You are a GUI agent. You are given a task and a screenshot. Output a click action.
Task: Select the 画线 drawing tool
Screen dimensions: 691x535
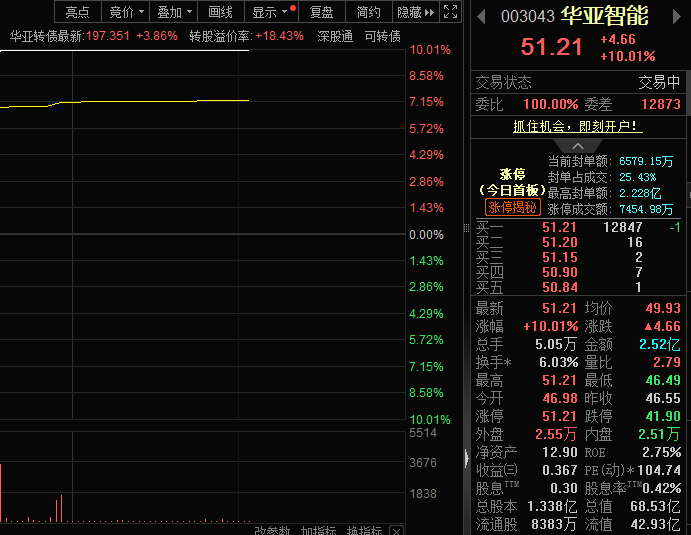coord(220,12)
